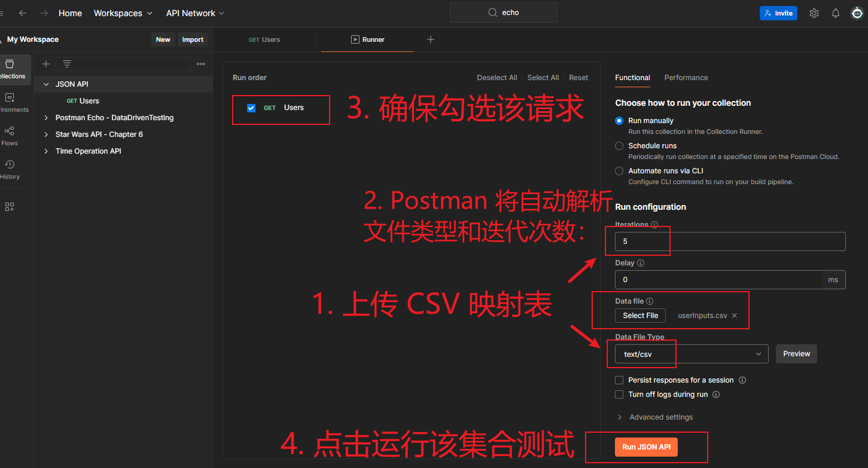The width and height of the screenshot is (868, 468).
Task: Select the Functional tab
Action: 632,78
